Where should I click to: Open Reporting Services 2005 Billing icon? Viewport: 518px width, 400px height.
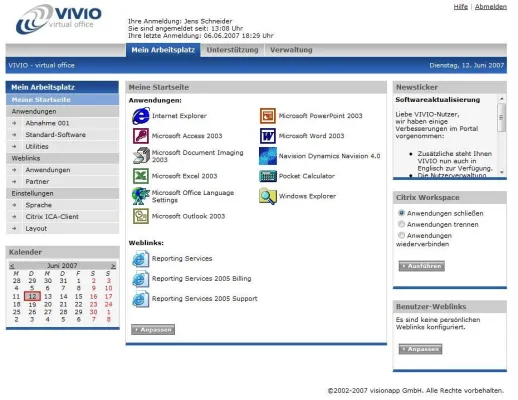(x=141, y=279)
